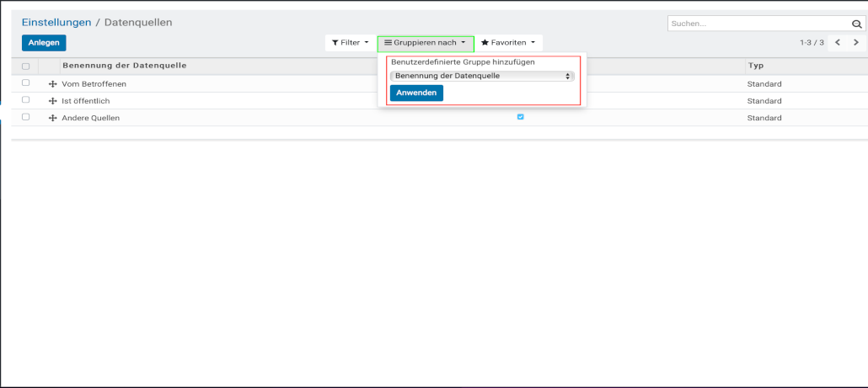Go to previous page arrow
Viewport: 868px width, 388px height.
[838, 42]
